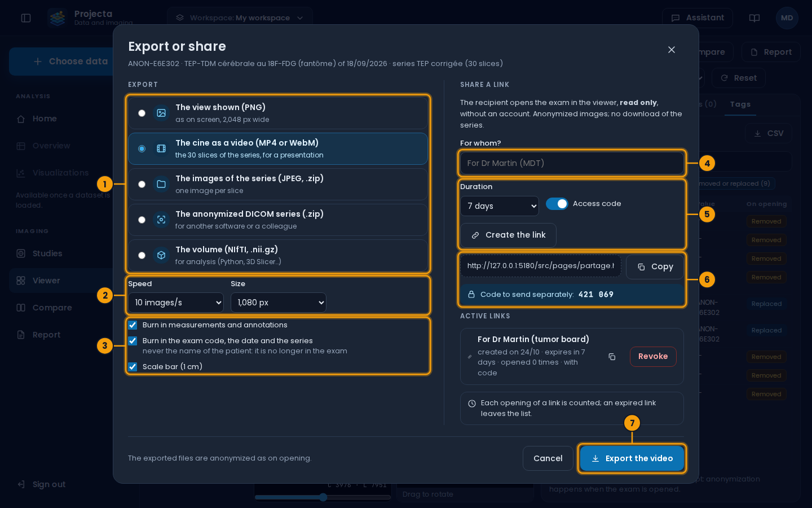Select The view shown (PNG) radio option
This screenshot has width=812, height=508.
coord(142,113)
